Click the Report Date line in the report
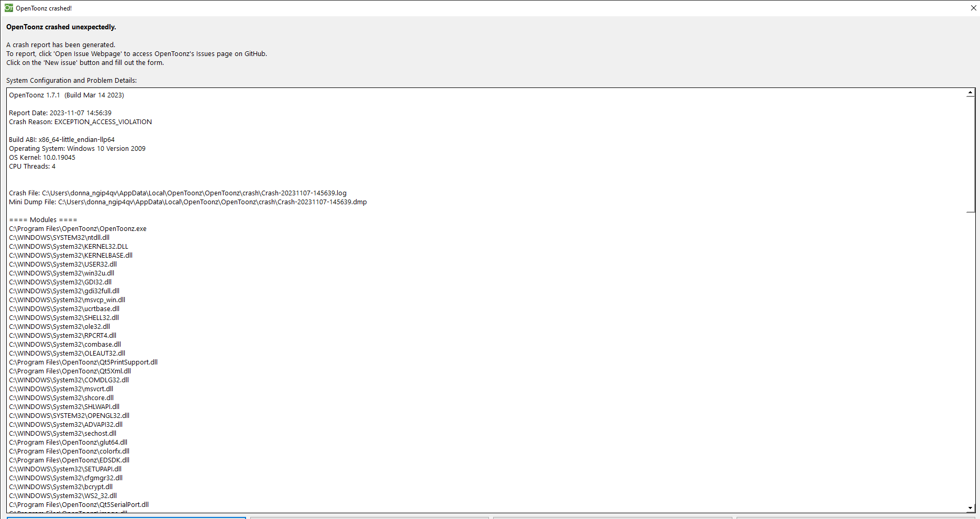This screenshot has height=519, width=980. 60,113
